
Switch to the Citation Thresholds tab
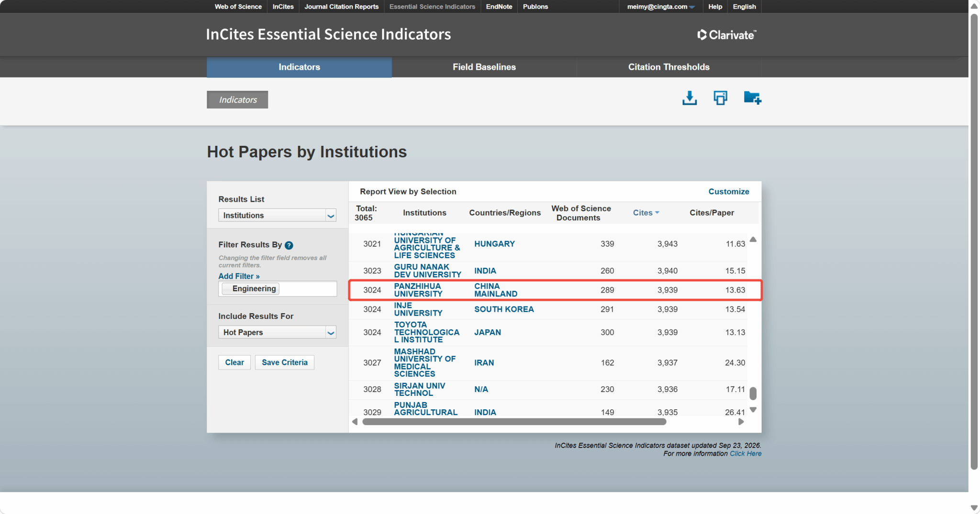668,67
